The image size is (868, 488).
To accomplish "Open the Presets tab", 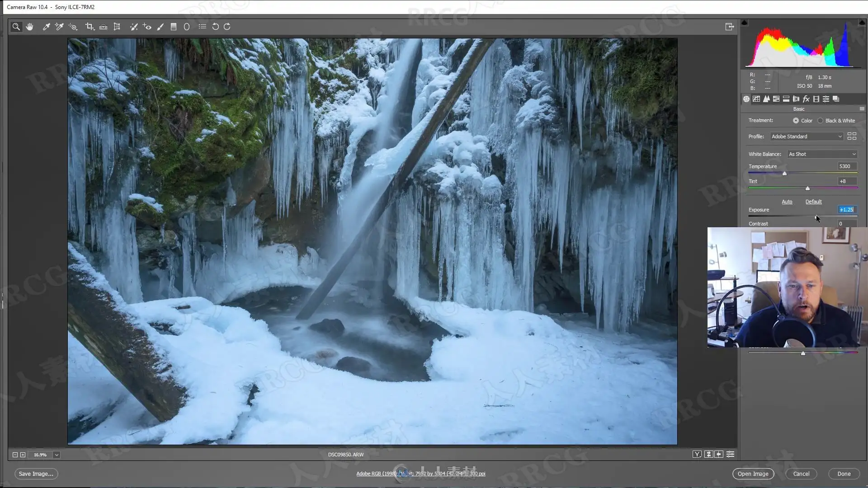I will pos(826,99).
